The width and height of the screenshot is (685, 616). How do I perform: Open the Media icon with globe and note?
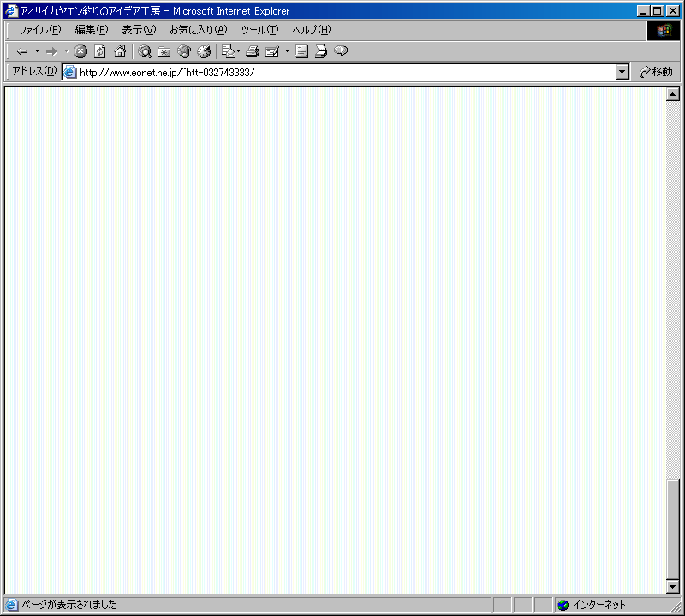tap(184, 51)
